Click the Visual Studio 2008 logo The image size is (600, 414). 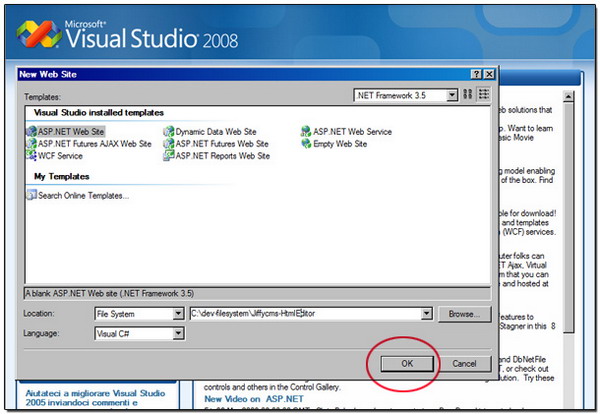[x=126, y=34]
